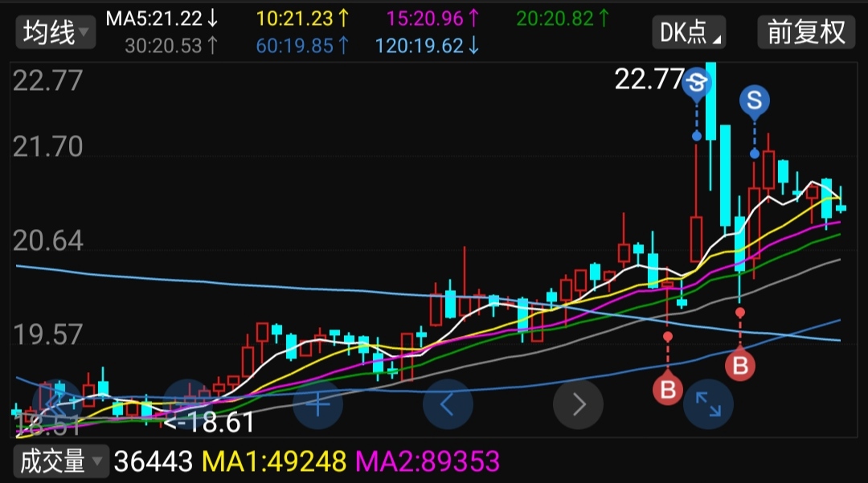
Task: Select the gray 30:20.53 moving average value
Action: pos(172,45)
